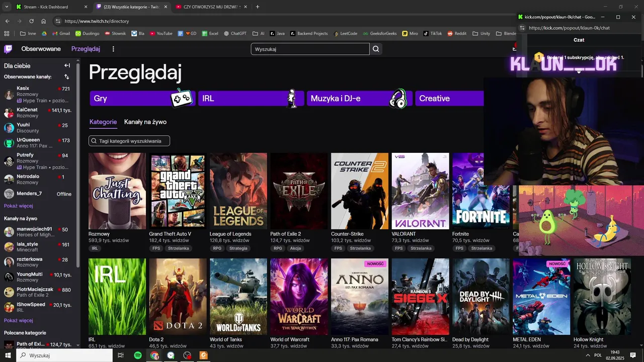Click the Twitch logo home icon

8,49
